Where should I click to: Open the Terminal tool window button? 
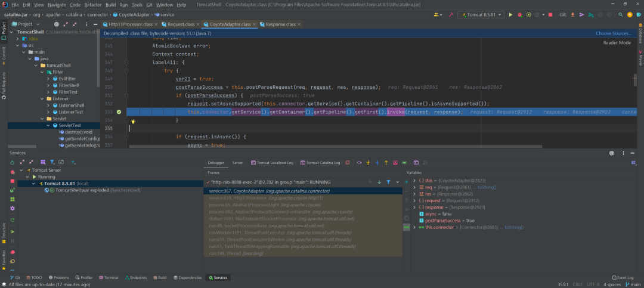coord(109,278)
